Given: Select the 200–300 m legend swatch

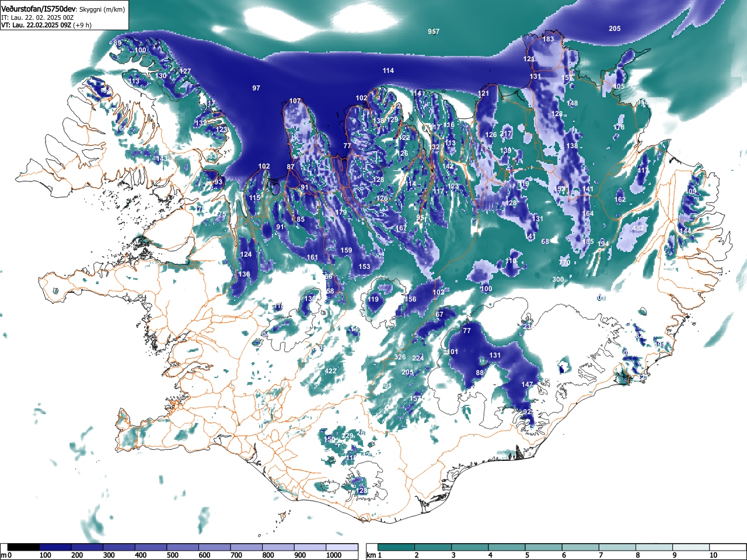Looking at the screenshot, I should tap(87, 547).
